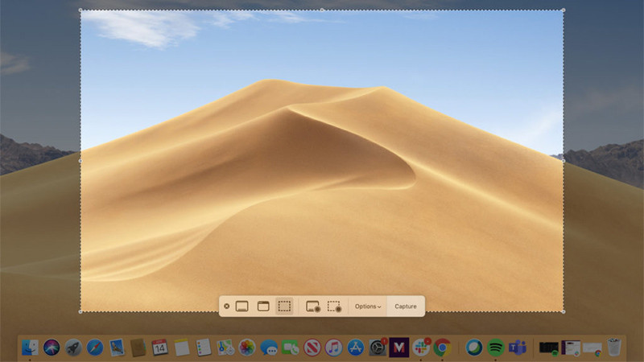This screenshot has width=644, height=362.
Task: Close the screenshot toolbar
Action: coord(226,306)
